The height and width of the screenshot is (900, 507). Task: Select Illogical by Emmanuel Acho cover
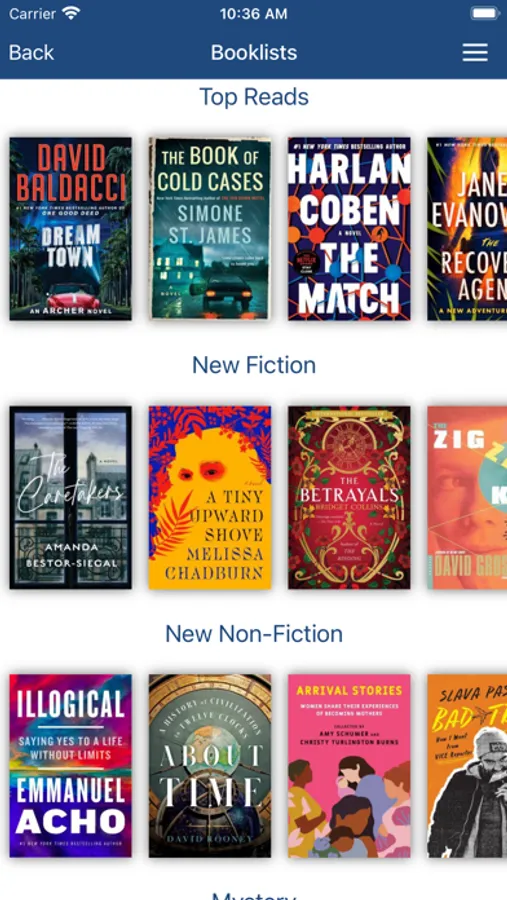click(x=71, y=766)
